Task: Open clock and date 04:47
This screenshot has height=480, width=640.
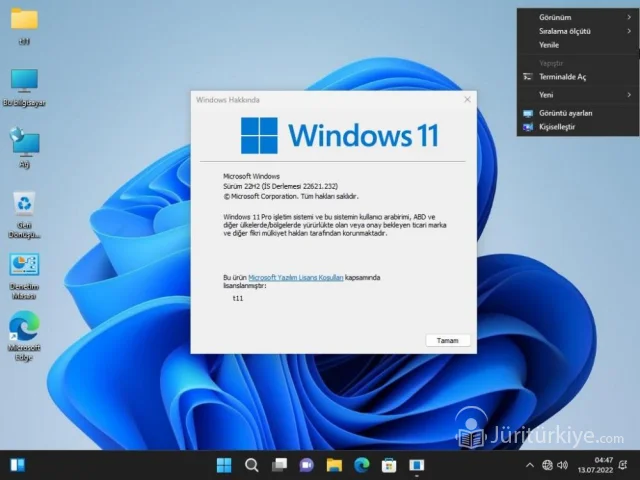Action: pyautogui.click(x=595, y=465)
